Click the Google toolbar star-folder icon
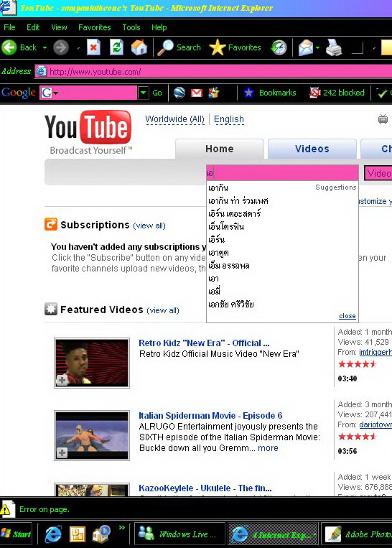This screenshot has width=392, height=548. coord(214,93)
